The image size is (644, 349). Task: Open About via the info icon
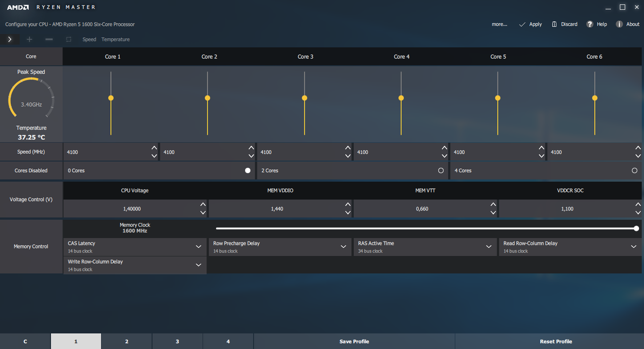click(619, 24)
